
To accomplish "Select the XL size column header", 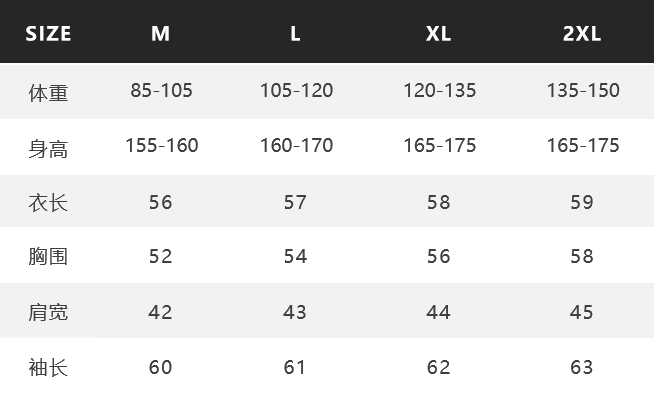I will pos(438,33).
